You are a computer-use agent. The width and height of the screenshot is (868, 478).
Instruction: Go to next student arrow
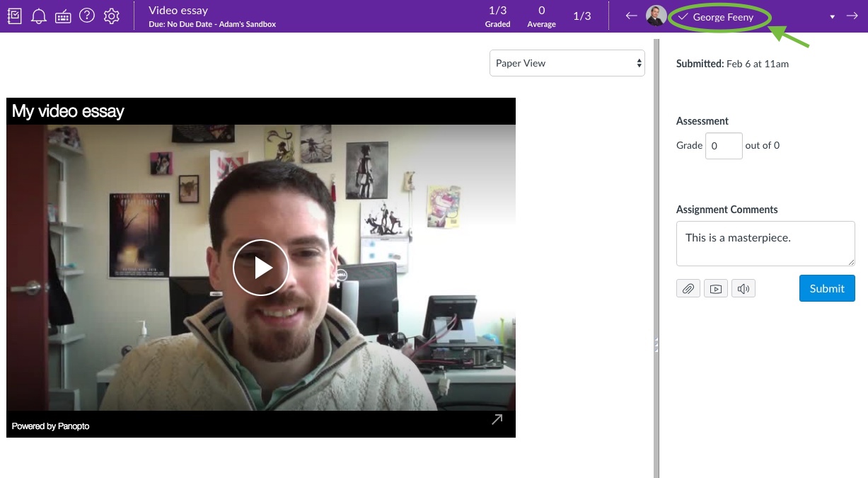852,16
